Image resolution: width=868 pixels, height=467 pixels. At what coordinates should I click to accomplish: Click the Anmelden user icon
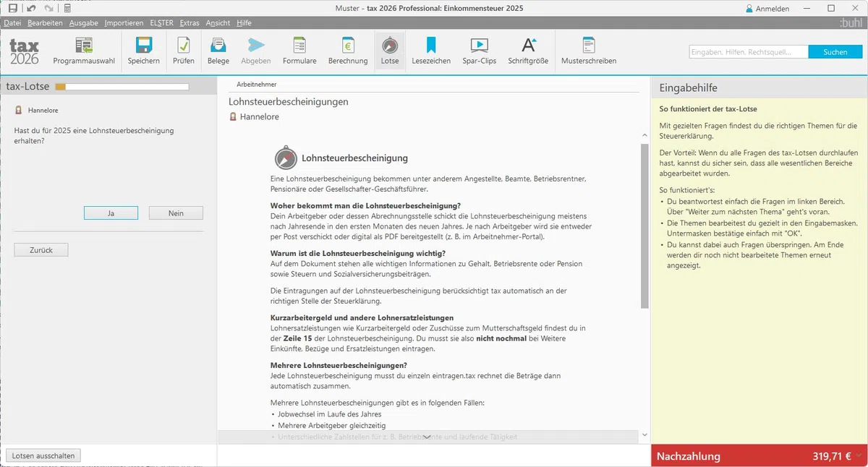(x=749, y=9)
